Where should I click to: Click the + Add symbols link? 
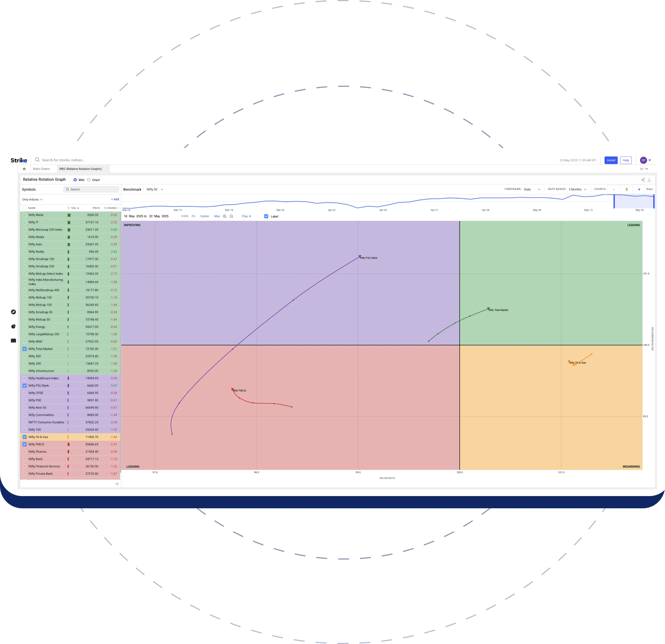[115, 199]
